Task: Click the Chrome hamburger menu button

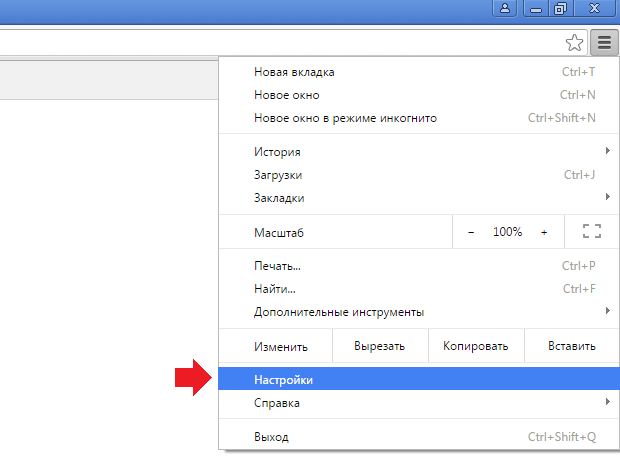Action: pyautogui.click(x=604, y=42)
